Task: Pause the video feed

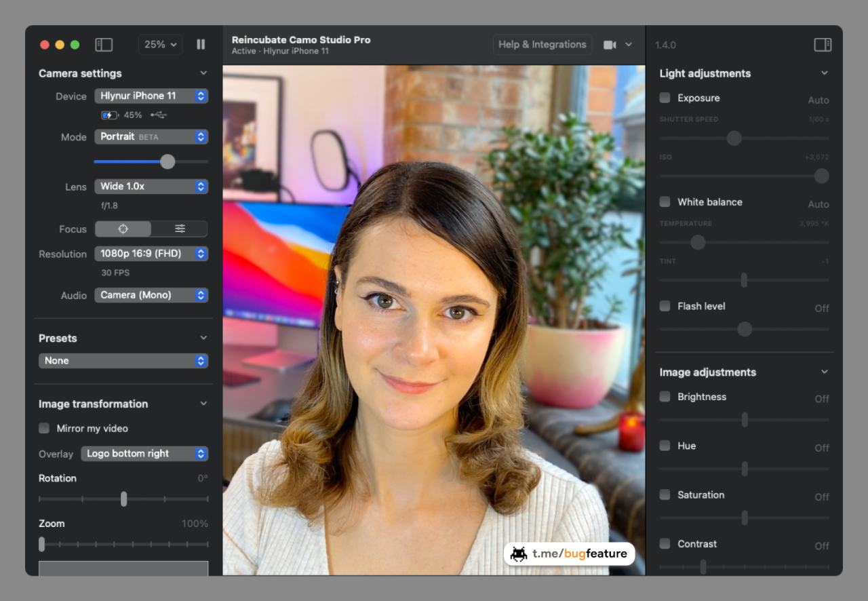Action: pyautogui.click(x=201, y=45)
